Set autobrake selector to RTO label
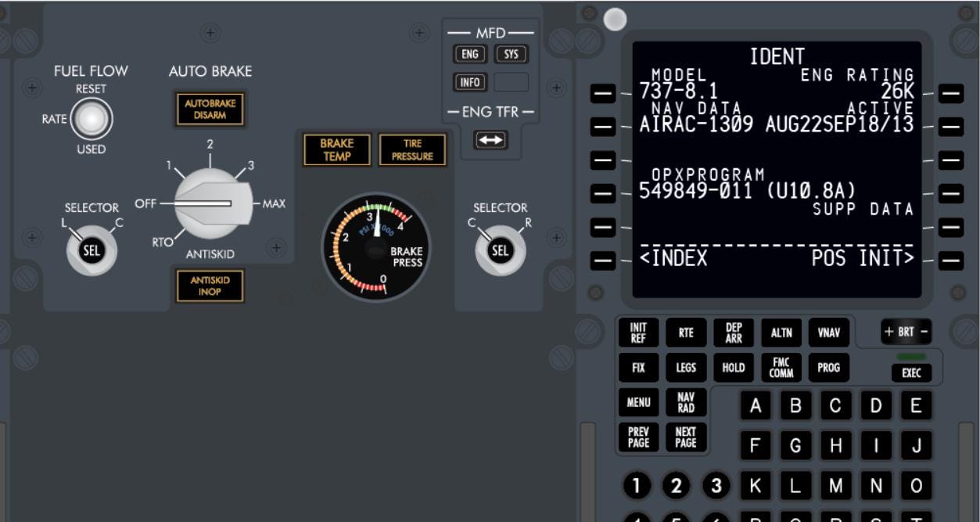980x522 pixels. pos(163,242)
